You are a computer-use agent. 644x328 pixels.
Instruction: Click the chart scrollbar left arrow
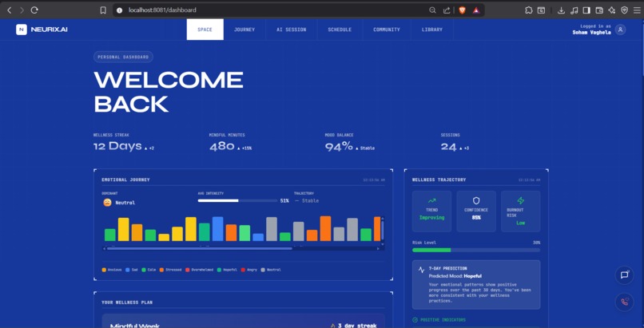105,248
